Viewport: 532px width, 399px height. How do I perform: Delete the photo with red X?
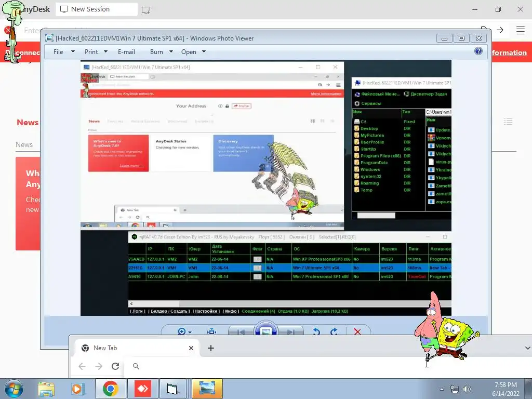point(357,331)
